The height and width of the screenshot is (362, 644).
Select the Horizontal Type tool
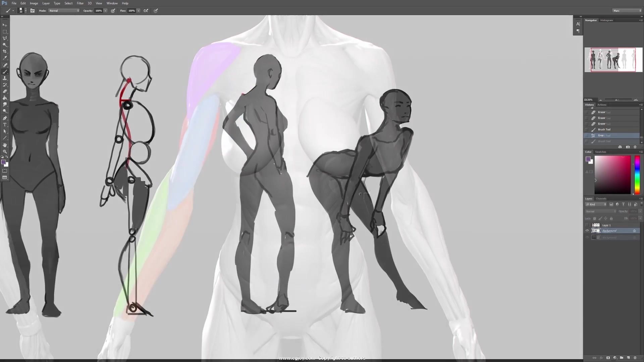click(x=5, y=125)
